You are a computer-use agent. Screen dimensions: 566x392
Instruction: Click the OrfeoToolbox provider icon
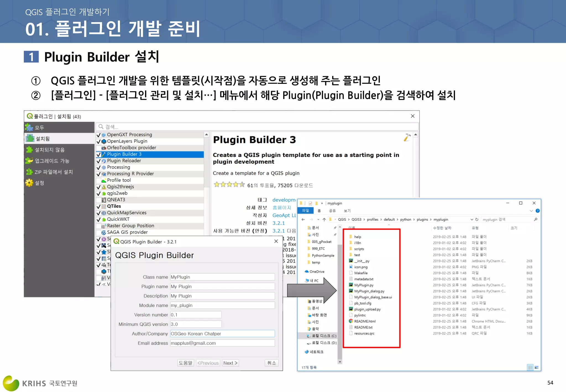(x=104, y=148)
